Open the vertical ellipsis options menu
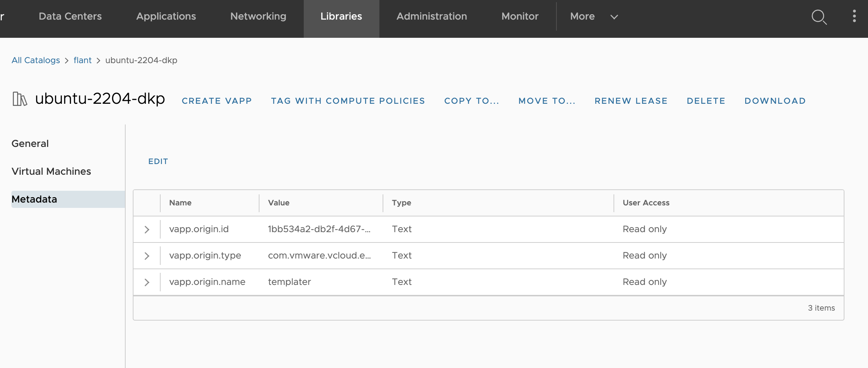 pyautogui.click(x=854, y=16)
